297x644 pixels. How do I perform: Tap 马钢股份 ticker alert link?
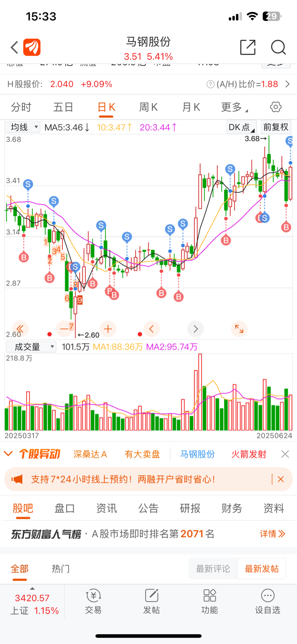tap(198, 454)
